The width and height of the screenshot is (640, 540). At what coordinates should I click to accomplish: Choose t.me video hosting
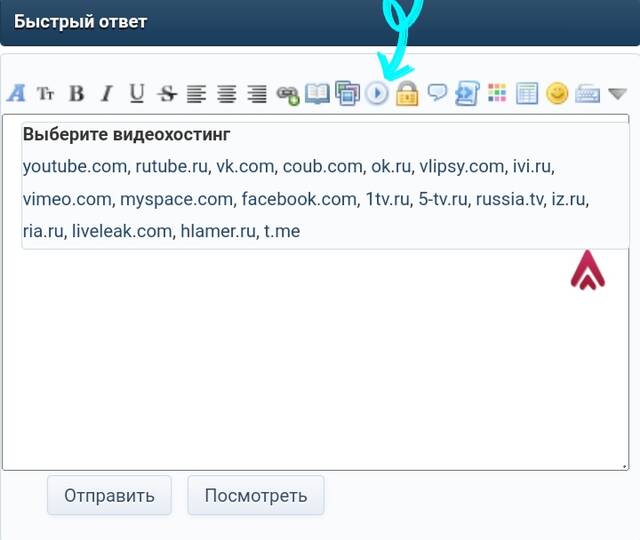coord(282,231)
